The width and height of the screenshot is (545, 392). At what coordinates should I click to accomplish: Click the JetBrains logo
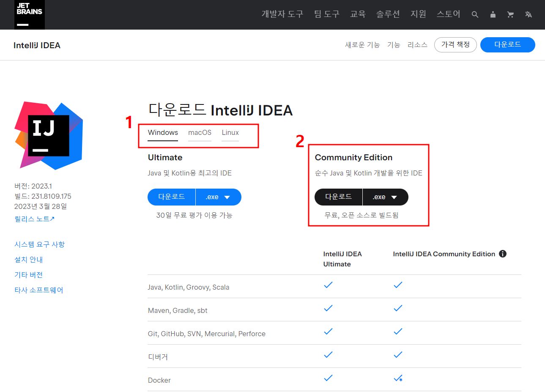pos(30,15)
